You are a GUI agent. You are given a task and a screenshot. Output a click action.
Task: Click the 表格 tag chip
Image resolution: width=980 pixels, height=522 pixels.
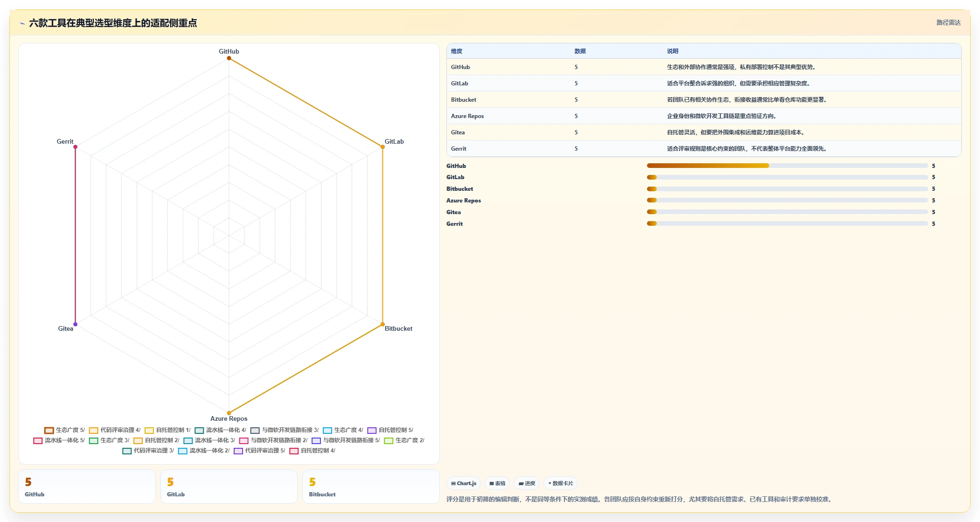pos(497,483)
